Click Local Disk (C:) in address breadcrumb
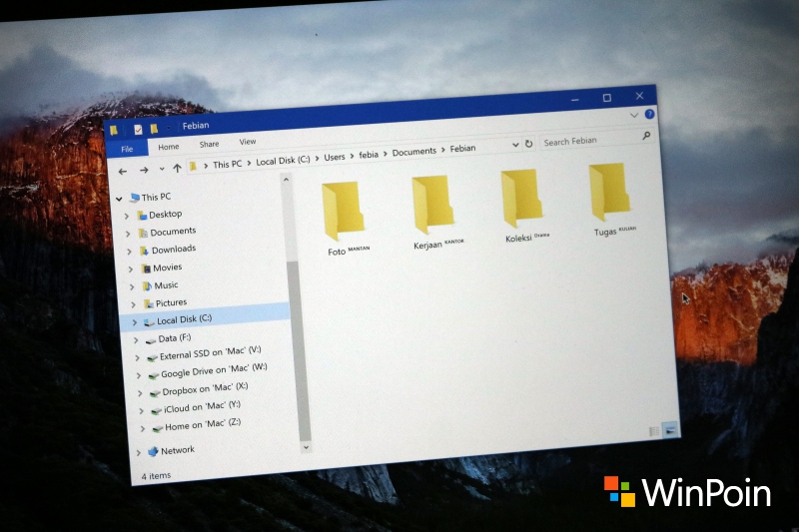Viewport: 799px width, 532px height. [283, 161]
